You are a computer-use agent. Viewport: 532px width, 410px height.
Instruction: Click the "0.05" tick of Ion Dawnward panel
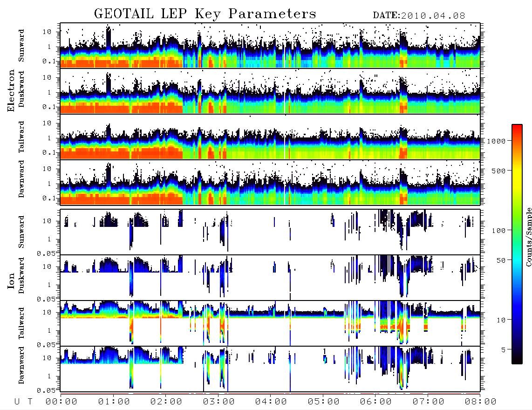pyautogui.click(x=46, y=390)
